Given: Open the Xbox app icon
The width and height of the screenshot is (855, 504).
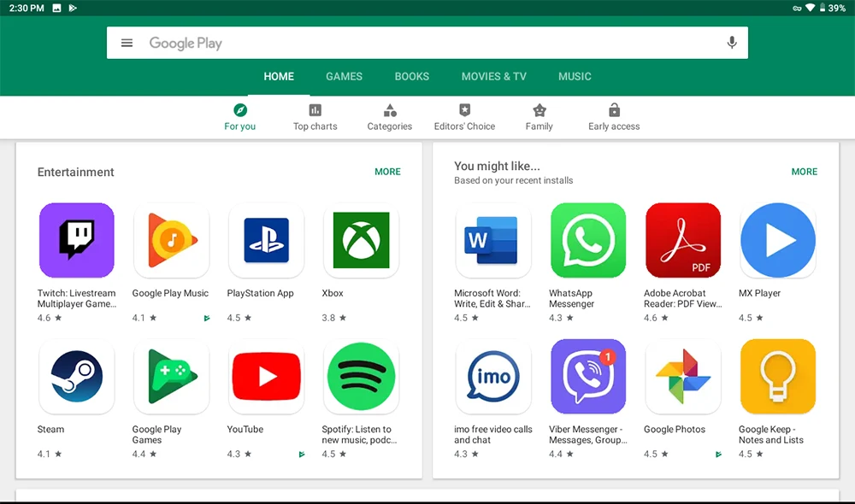Looking at the screenshot, I should (x=362, y=240).
